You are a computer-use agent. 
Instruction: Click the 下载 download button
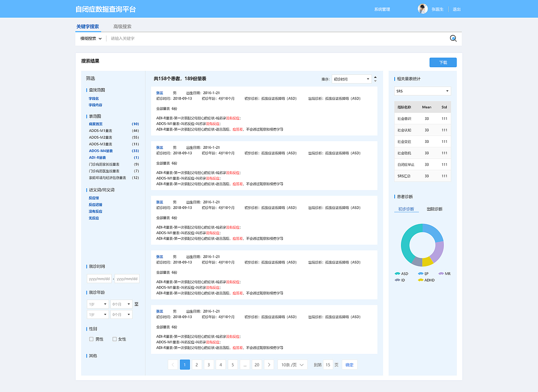[443, 63]
